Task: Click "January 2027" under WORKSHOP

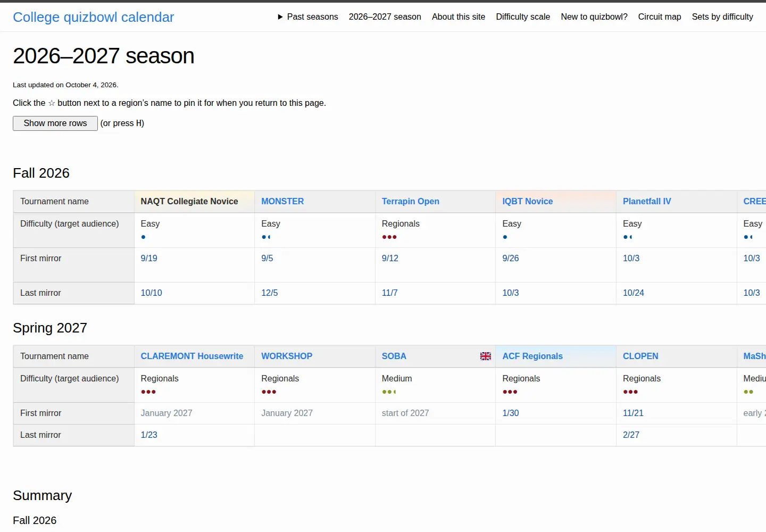Action: coord(287,413)
